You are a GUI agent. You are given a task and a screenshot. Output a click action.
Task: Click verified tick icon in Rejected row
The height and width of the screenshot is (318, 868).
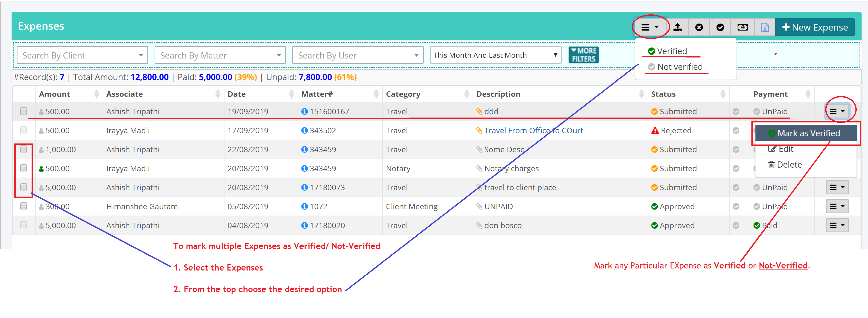pos(735,130)
